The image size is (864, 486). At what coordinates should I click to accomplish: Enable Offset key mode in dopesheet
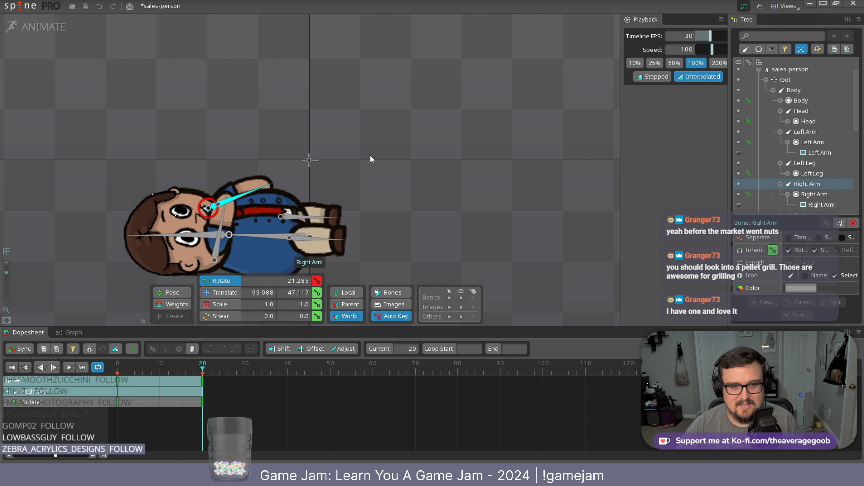click(x=311, y=349)
